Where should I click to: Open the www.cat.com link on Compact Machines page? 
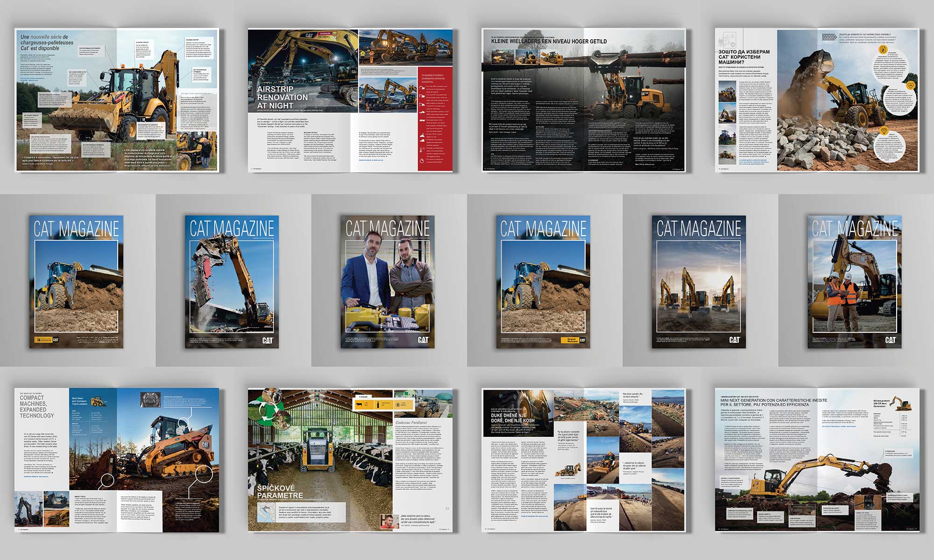click(x=36, y=476)
